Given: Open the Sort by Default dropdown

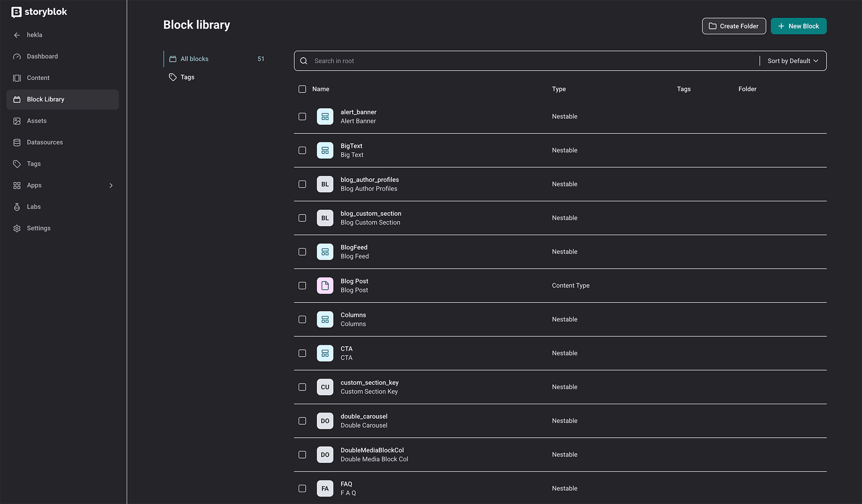Looking at the screenshot, I should pos(793,61).
